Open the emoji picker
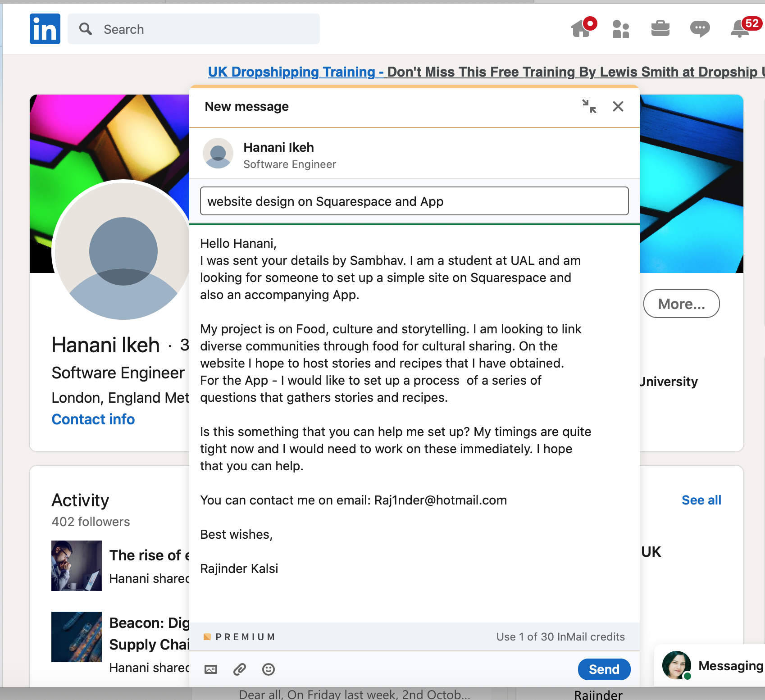This screenshot has width=765, height=700. tap(269, 669)
